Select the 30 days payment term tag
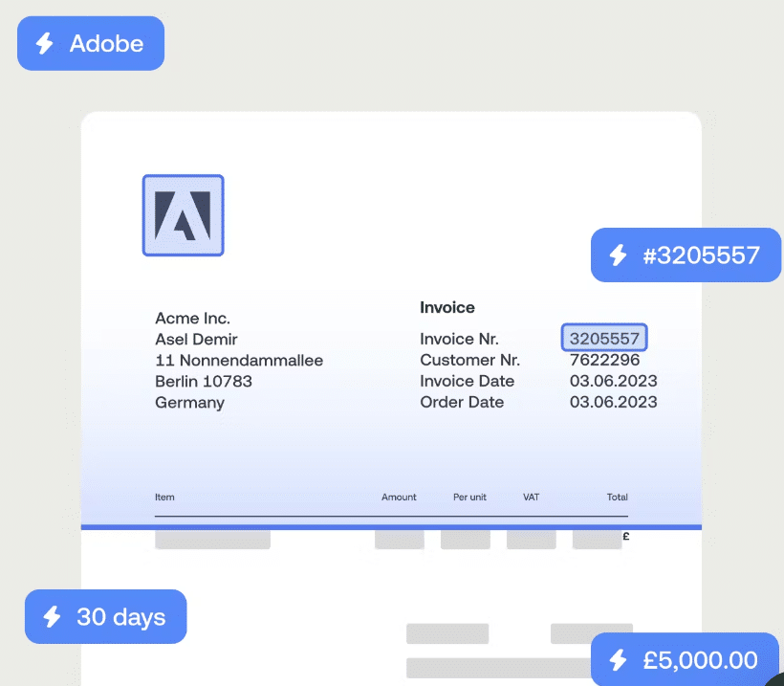784x686 pixels. point(120,617)
